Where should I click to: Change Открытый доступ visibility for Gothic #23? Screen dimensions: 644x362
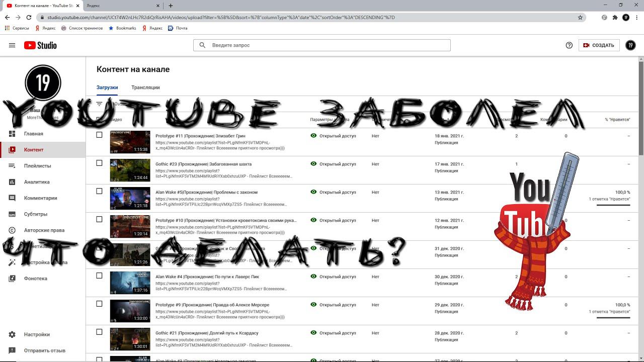click(333, 164)
